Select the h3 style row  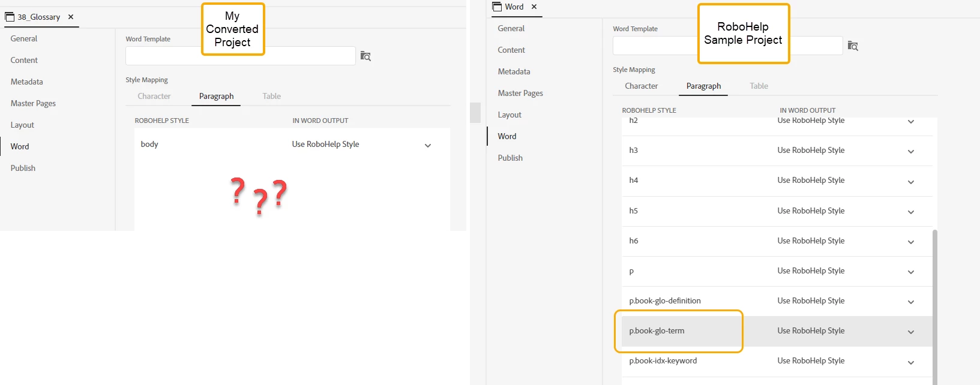777,151
